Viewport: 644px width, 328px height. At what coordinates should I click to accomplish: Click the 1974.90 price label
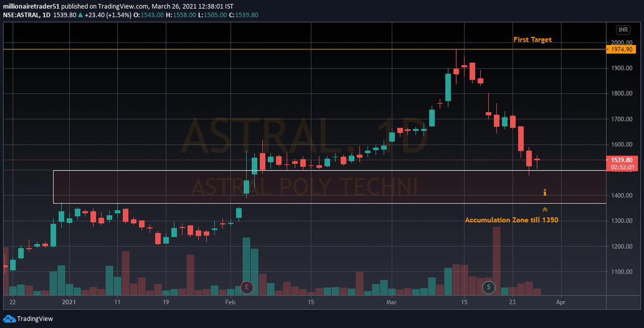pyautogui.click(x=622, y=49)
